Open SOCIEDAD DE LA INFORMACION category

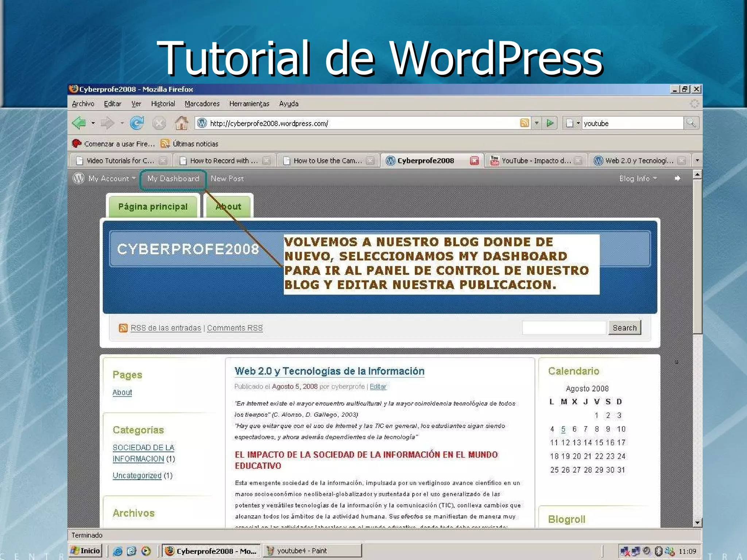tap(143, 453)
